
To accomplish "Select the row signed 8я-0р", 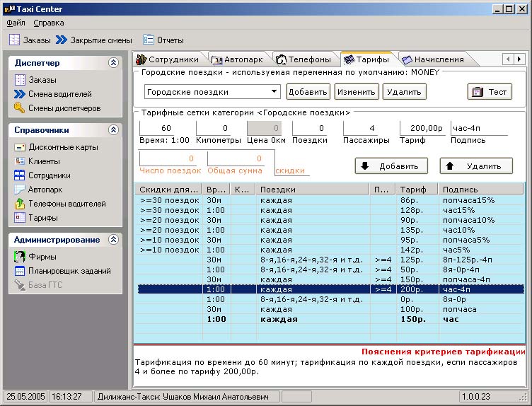I will click(x=330, y=299).
